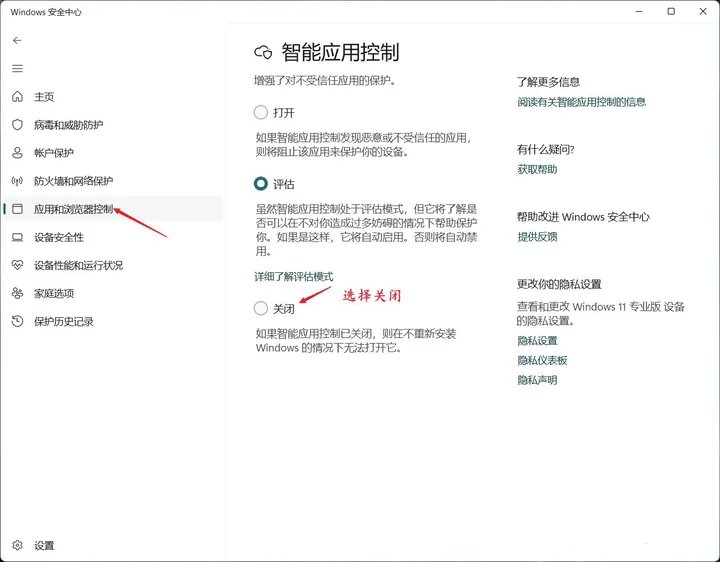Click the heart icon for 设备性能和运行状况
The image size is (720, 562).
click(16, 265)
